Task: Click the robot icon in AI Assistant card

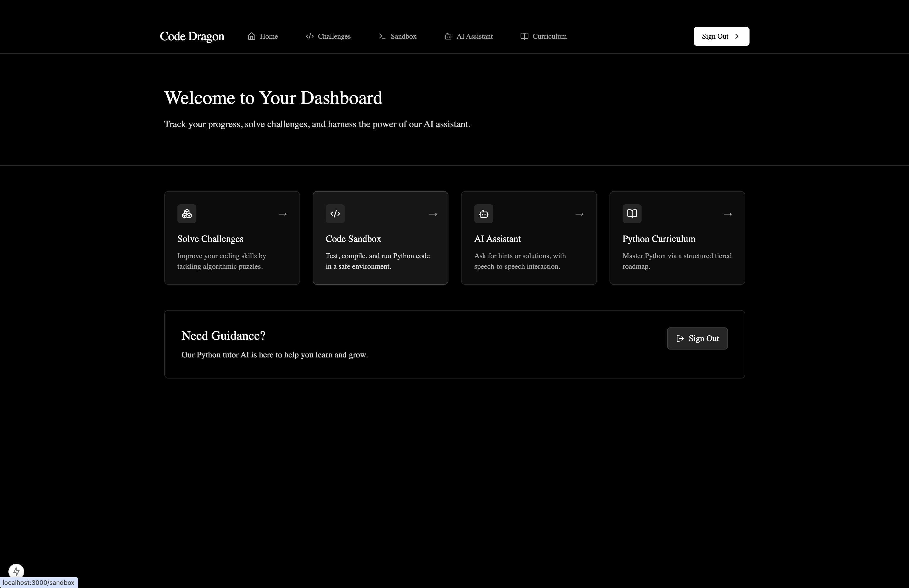Action: coord(483,214)
